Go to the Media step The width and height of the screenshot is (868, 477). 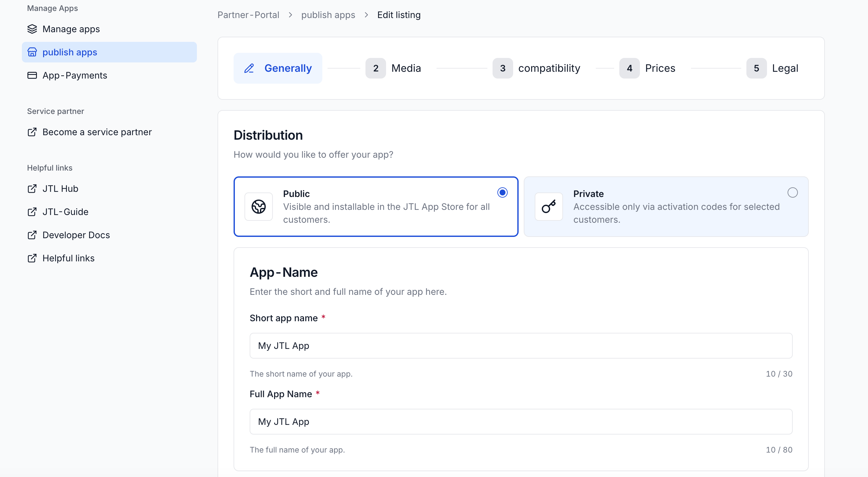[393, 68]
